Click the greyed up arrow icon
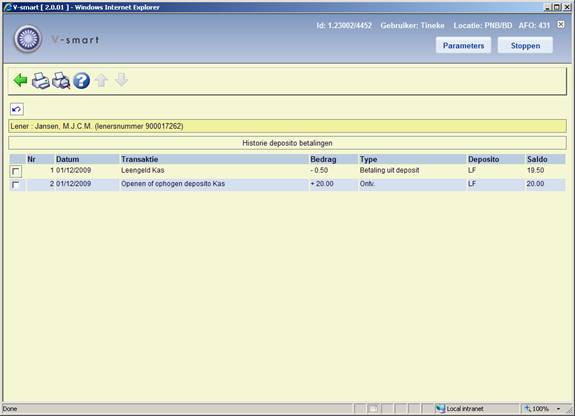The image size is (575, 416). click(102, 80)
